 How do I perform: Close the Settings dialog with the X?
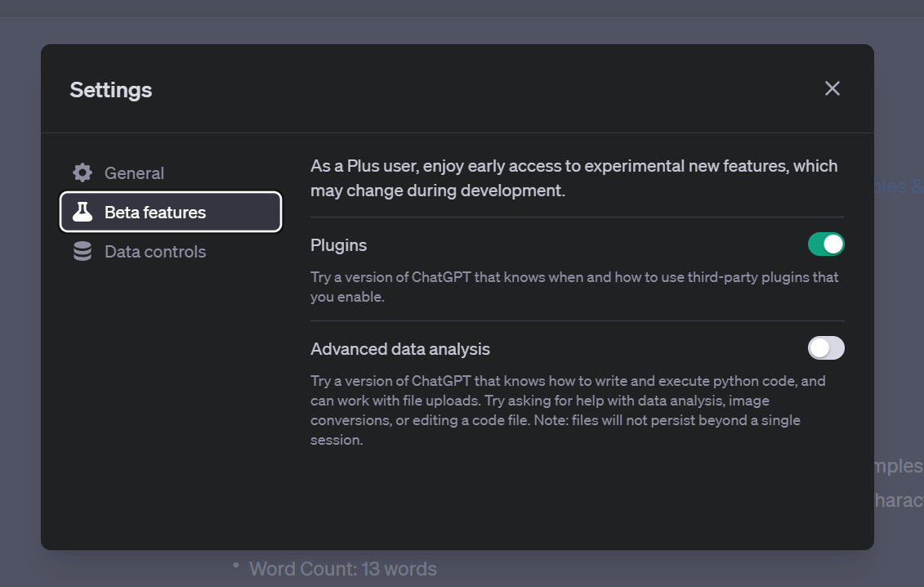coord(832,88)
